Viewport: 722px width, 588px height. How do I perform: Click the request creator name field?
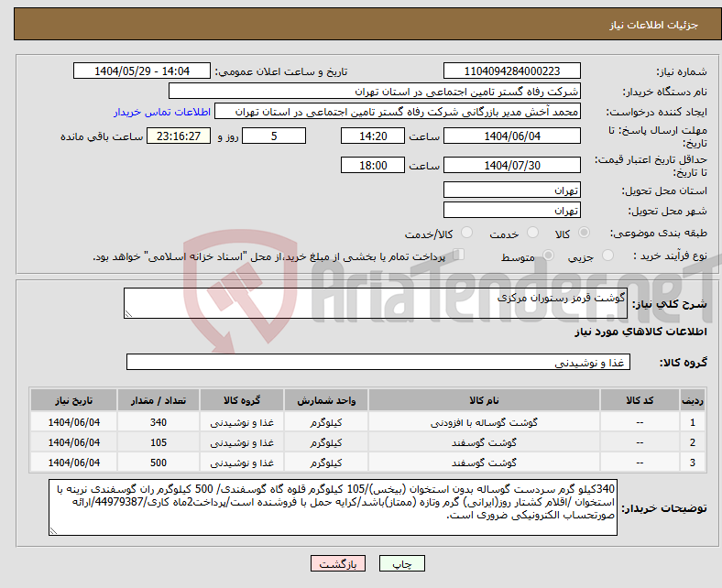(398, 112)
